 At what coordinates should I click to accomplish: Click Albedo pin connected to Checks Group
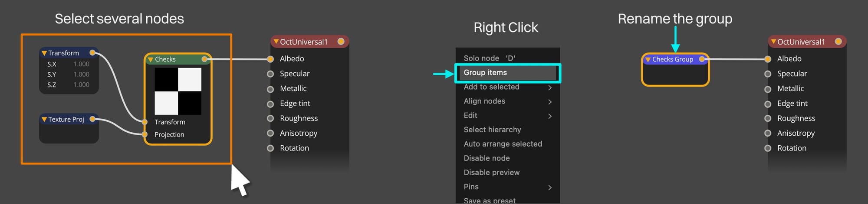tap(768, 59)
